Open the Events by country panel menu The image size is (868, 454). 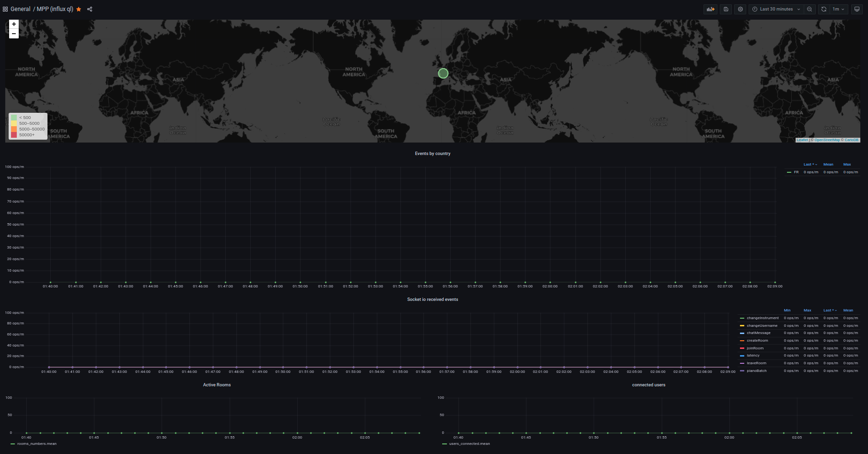pyautogui.click(x=433, y=154)
